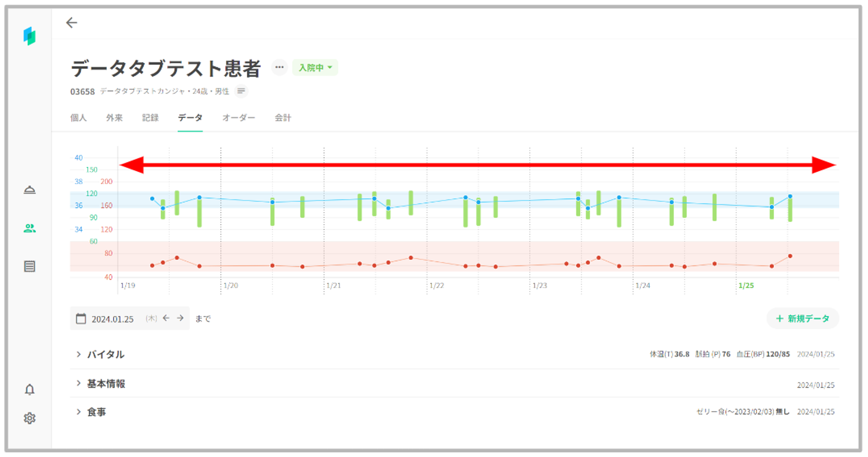Viewport: 868px width, 457px height.
Task: Open the settings gear icon
Action: tap(30, 418)
